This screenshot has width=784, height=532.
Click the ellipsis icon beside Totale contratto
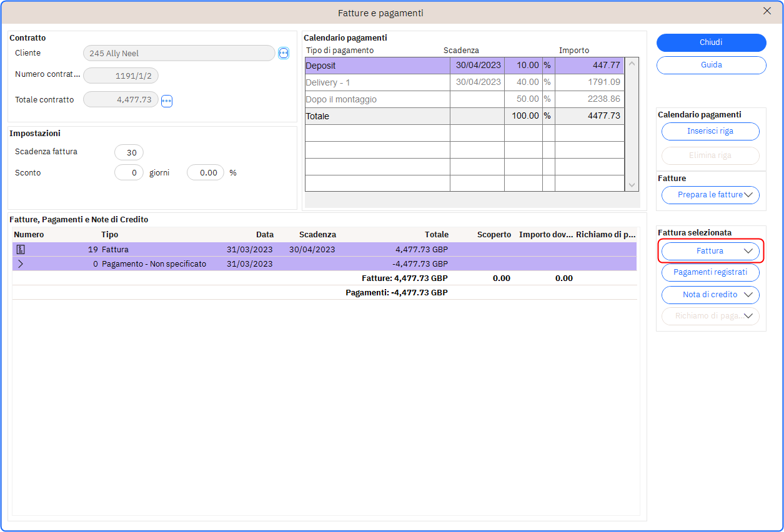pos(167,101)
